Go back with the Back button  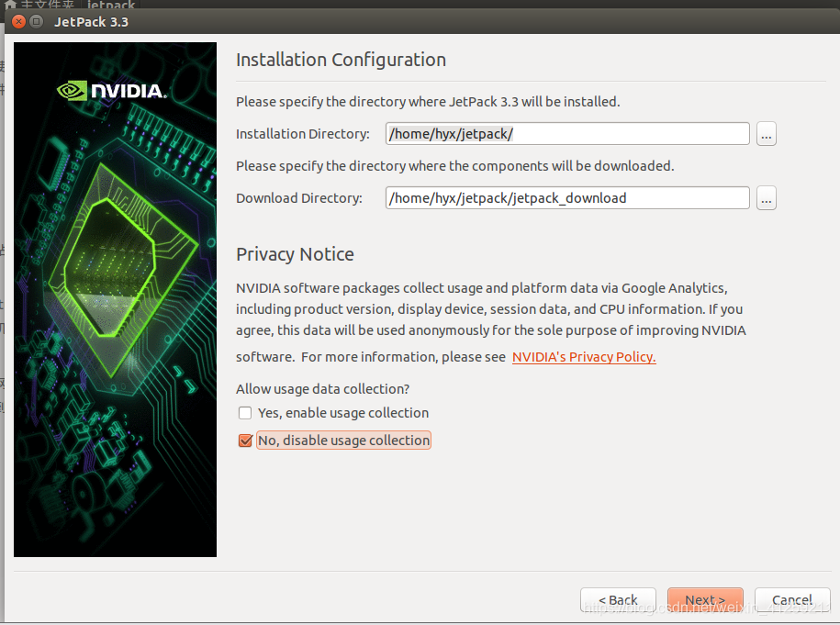pos(618,600)
